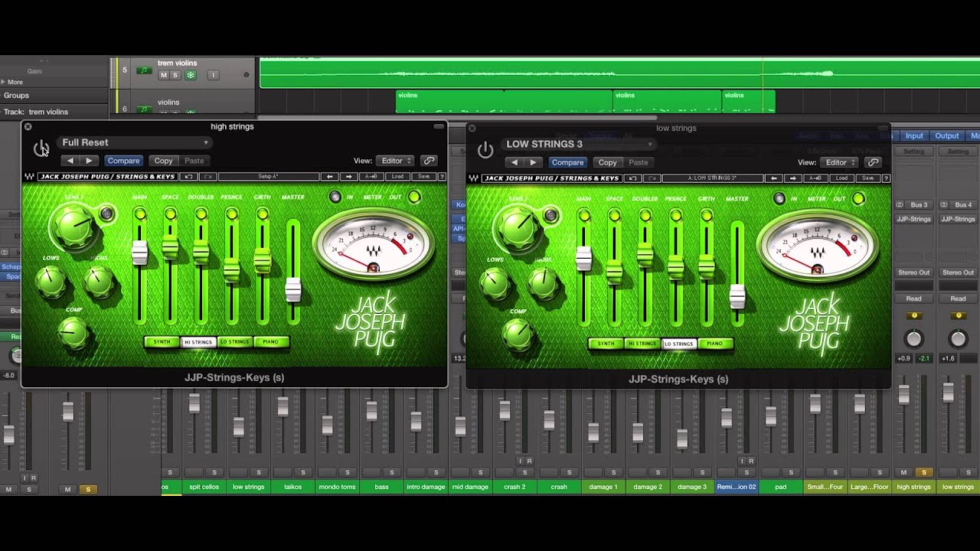Open View Editor dropdown in low strings plugin
980x551 pixels.
pyautogui.click(x=839, y=162)
